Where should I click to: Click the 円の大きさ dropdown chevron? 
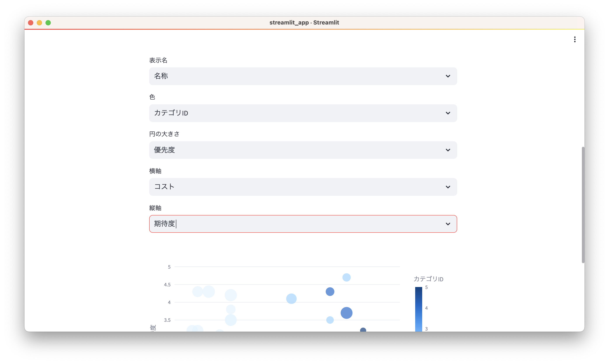(448, 150)
